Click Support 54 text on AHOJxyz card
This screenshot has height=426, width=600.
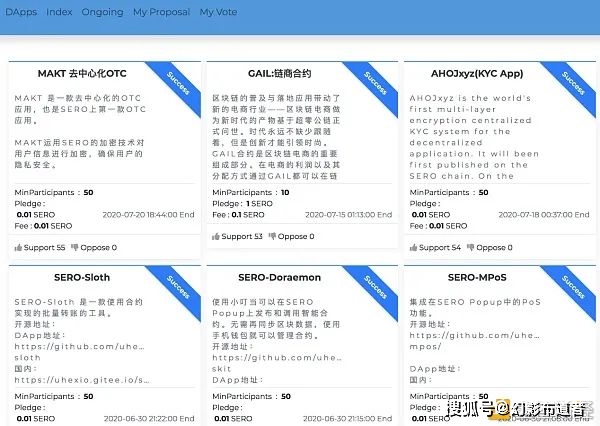coord(440,248)
